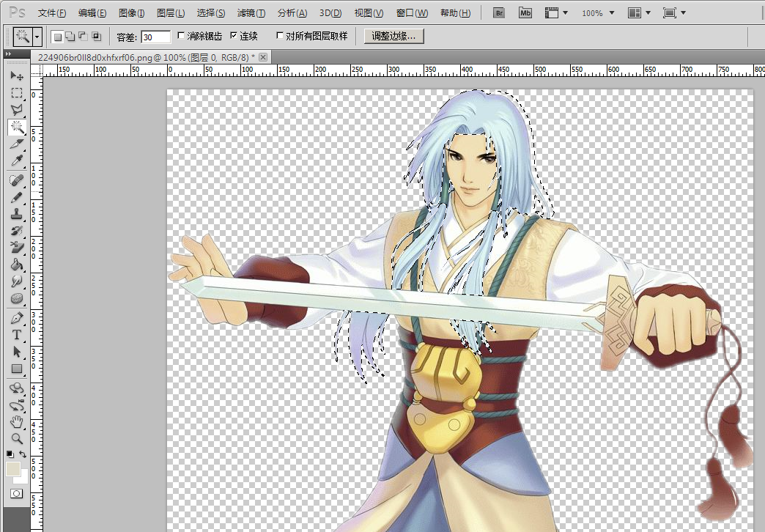The image size is (765, 532).
Task: Uncheck the 连续 contiguous option
Action: click(234, 36)
